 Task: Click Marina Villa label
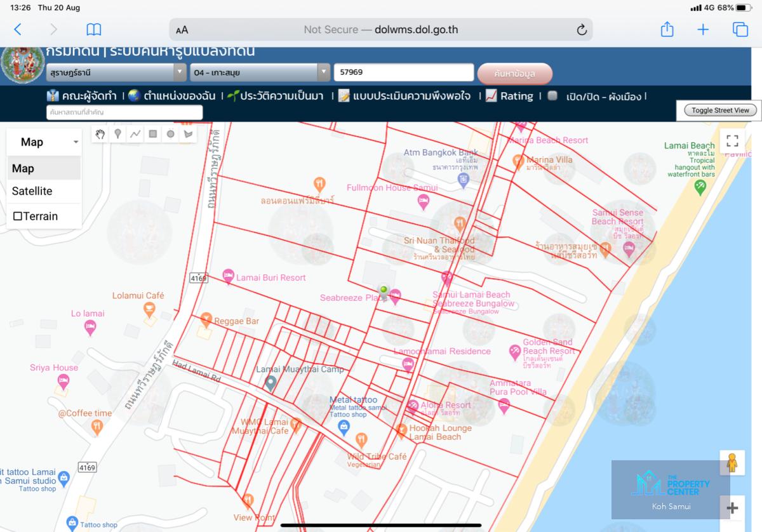(x=549, y=160)
